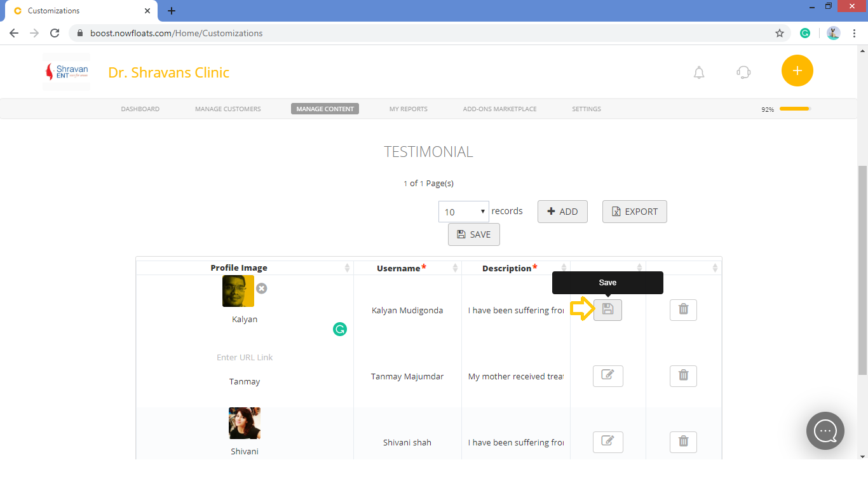Click Kalyan Mudigonda's description text
Viewport: 868px width, 488px height.
pyautogui.click(x=516, y=310)
